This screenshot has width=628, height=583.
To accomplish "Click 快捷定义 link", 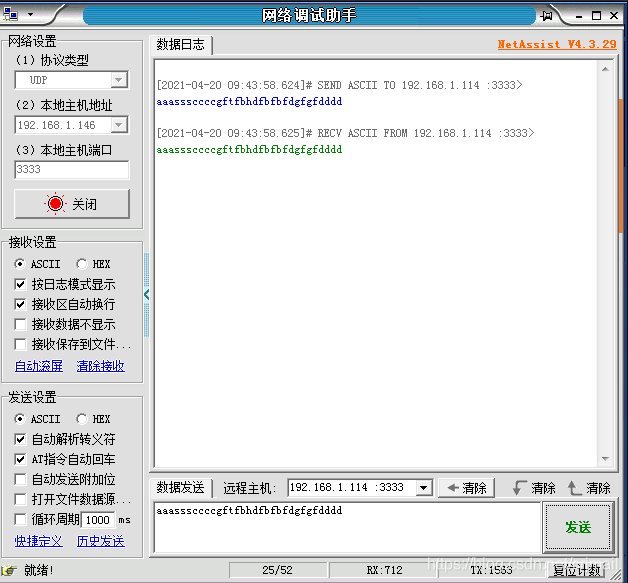I will point(39,541).
